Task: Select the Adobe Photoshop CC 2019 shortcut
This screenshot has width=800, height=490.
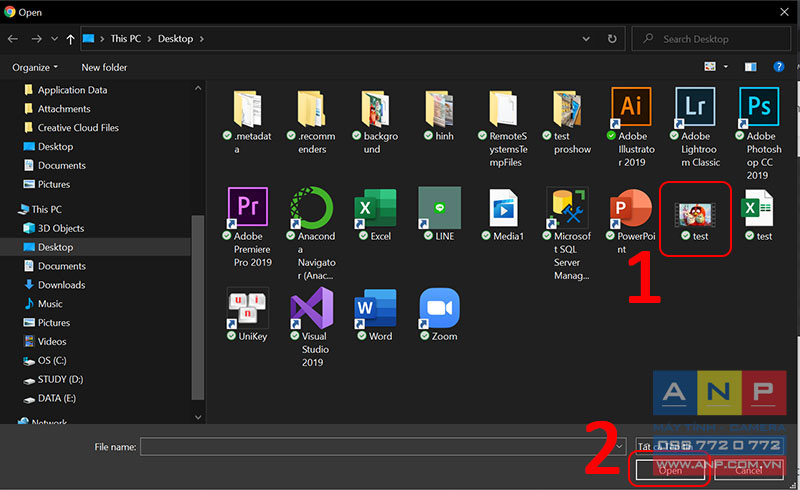Action: pyautogui.click(x=759, y=134)
